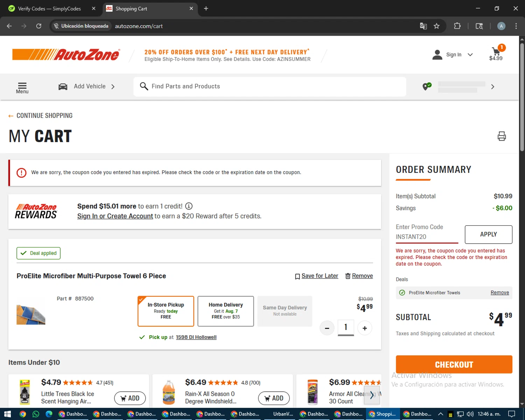Open the Windows Start menu

click(8, 414)
